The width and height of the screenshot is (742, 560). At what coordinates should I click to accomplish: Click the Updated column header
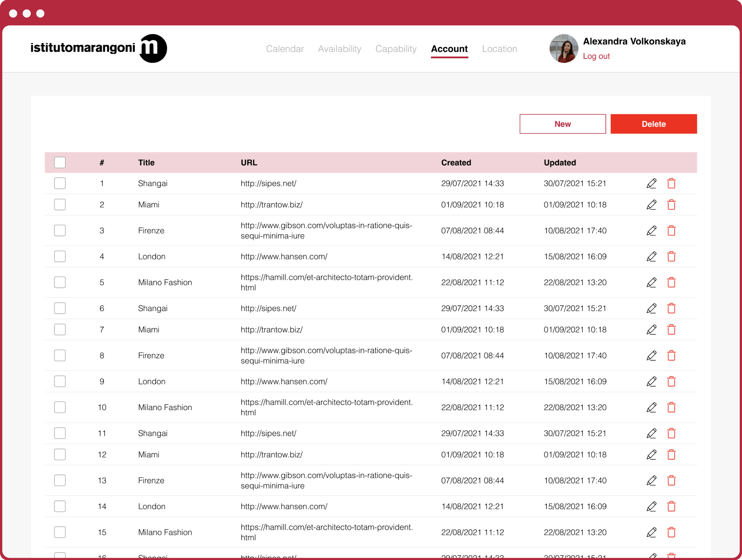coord(560,163)
